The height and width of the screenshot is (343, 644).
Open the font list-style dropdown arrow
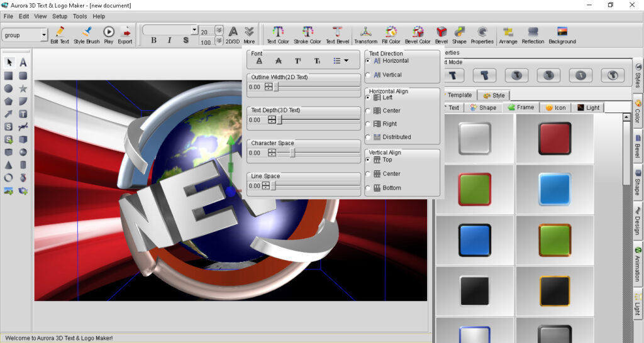[347, 61]
